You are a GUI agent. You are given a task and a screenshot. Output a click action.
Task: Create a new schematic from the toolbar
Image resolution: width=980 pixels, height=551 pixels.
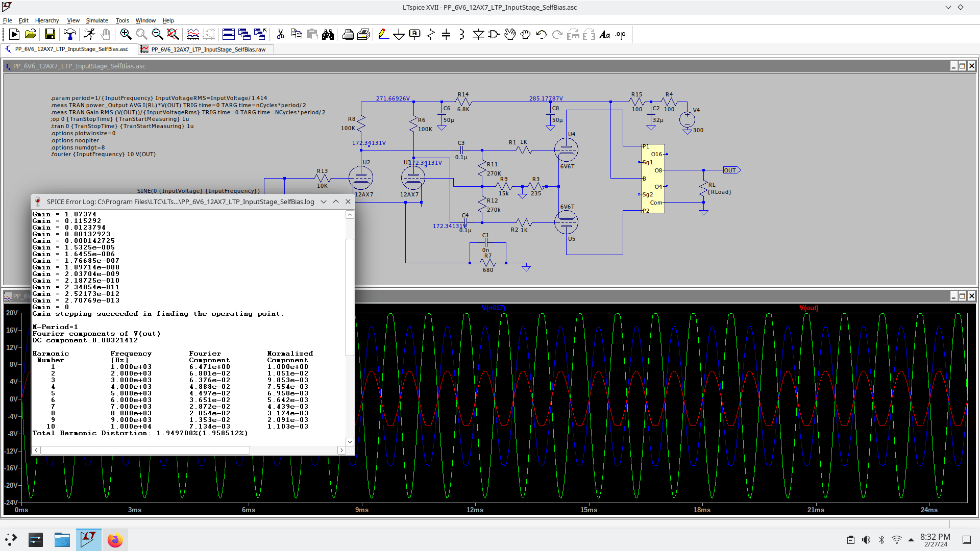tap(14, 34)
